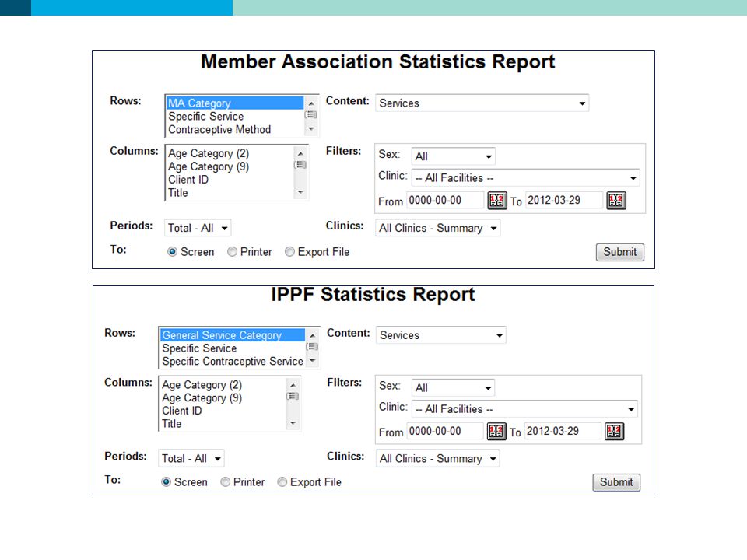Select Screen output in IPPF Statistics report

[166, 482]
